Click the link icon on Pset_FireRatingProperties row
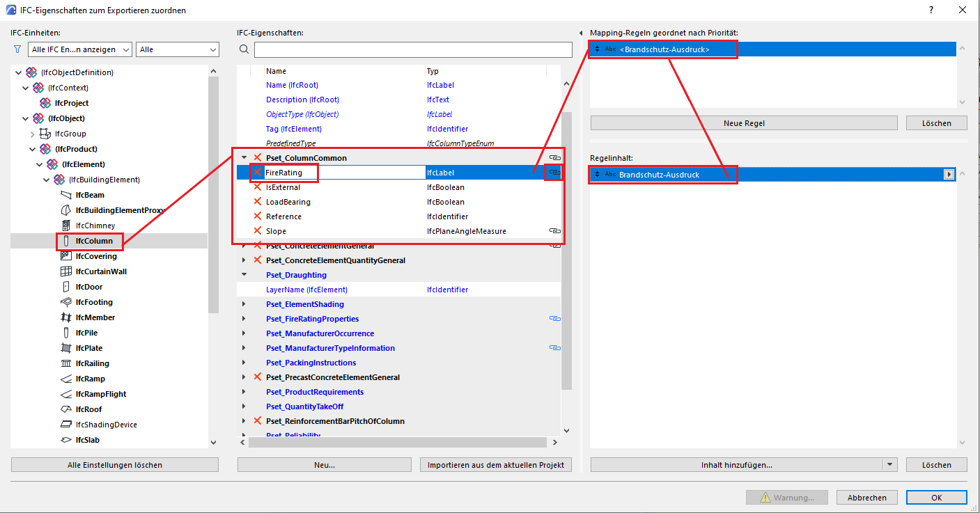This screenshot has width=980, height=513. pos(554,319)
